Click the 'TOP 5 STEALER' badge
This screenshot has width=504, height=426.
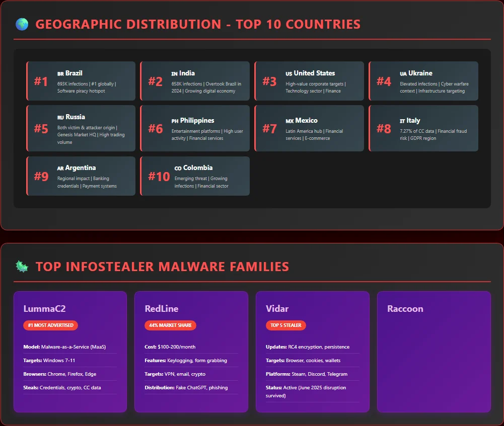tap(286, 325)
